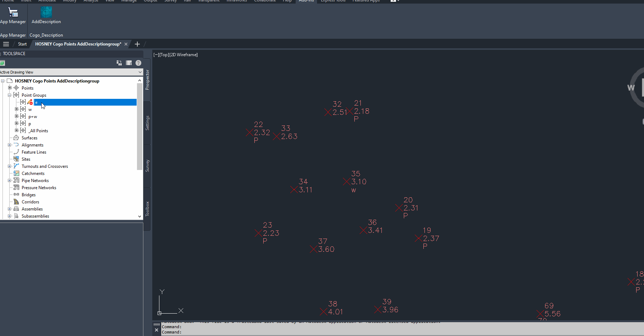The image size is (644, 336).
Task: Select the Pressure Networks icon
Action: 16,187
